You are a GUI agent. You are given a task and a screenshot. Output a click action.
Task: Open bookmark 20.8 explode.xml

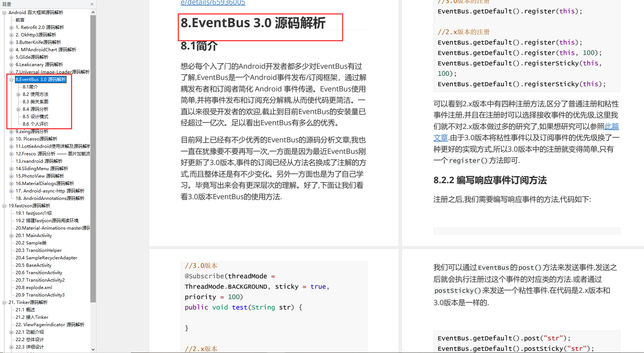pos(34,288)
